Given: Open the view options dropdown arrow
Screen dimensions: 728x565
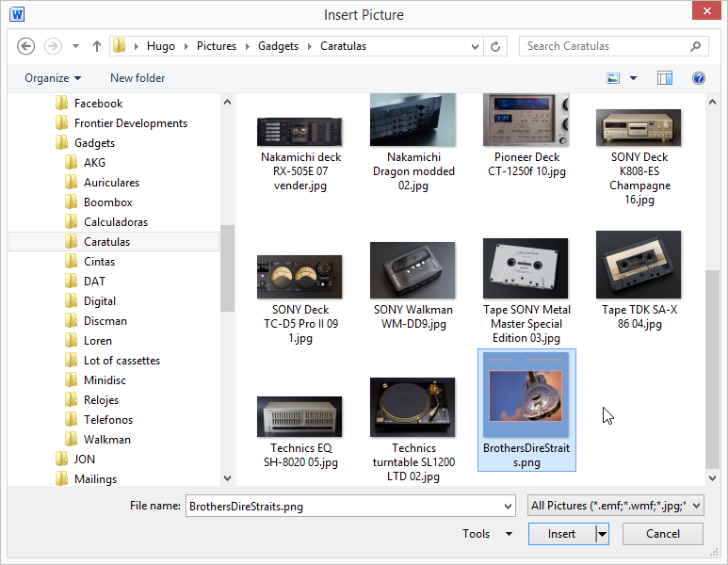Looking at the screenshot, I should point(633,78).
